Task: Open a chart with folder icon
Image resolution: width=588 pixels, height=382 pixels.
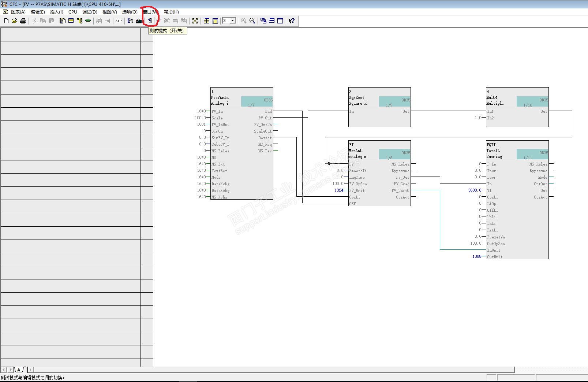Action: coord(14,21)
